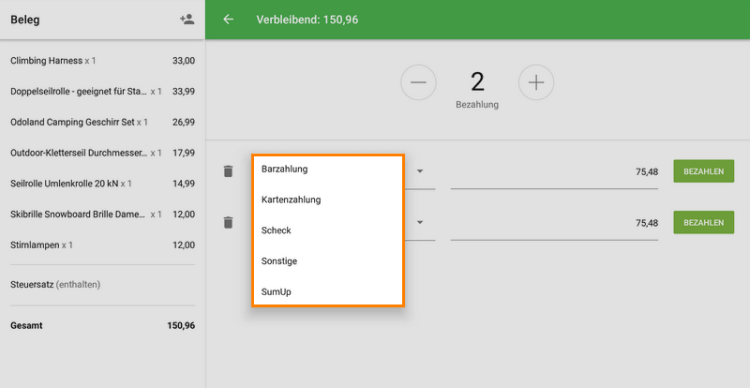Viewport: 750px width, 388px height.
Task: Select Scheck as payment type
Action: 328,230
